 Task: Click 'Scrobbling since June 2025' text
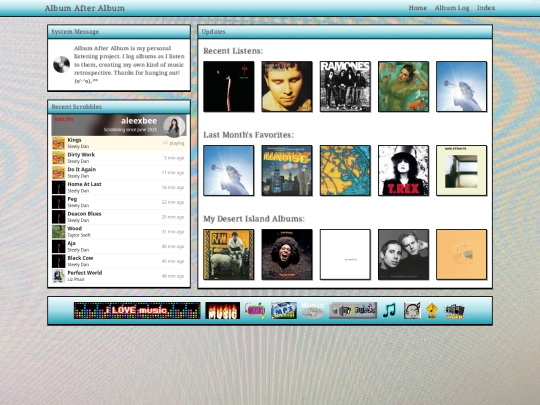pos(131,130)
